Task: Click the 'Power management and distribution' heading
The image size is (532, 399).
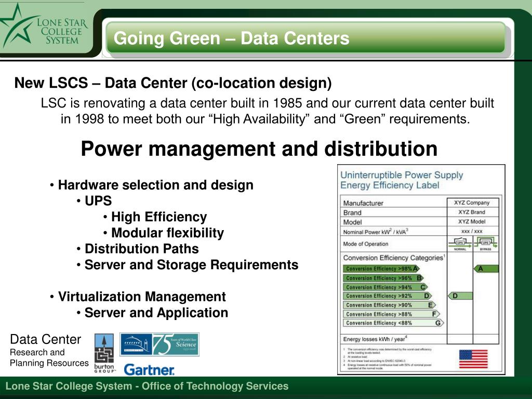Action: point(259,149)
